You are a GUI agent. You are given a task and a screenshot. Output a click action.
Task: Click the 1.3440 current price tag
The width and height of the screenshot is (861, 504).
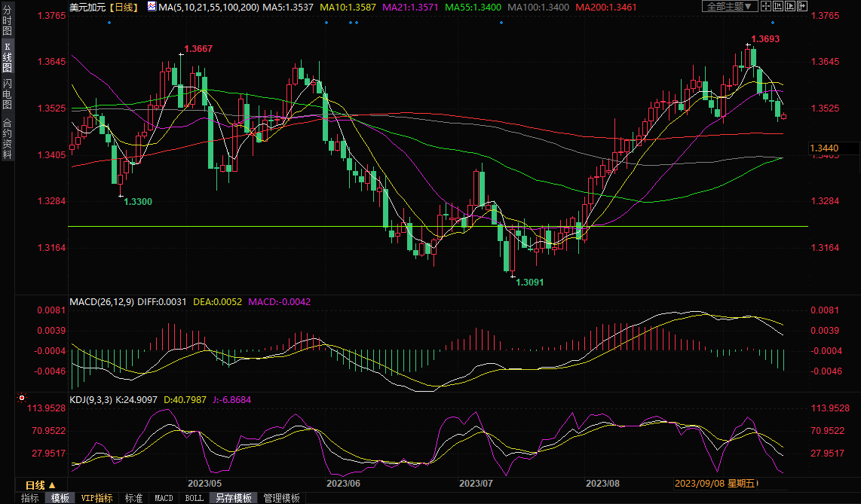(x=824, y=148)
